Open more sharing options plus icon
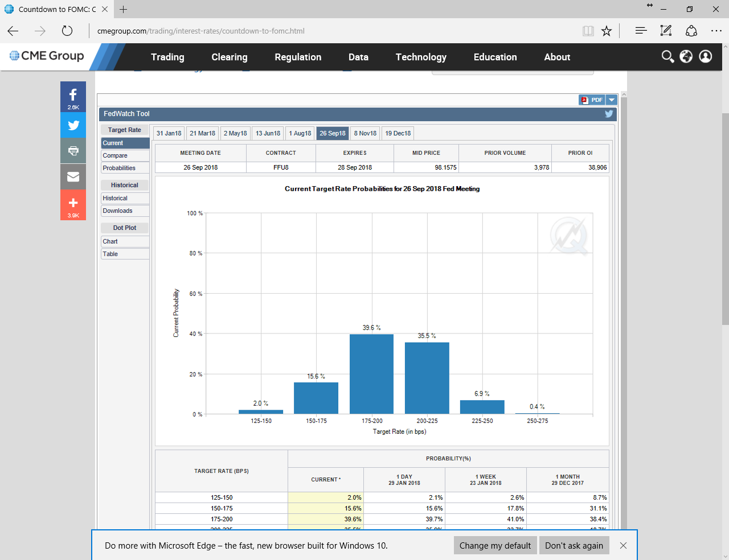Screen dimensions: 729x560 point(73,204)
